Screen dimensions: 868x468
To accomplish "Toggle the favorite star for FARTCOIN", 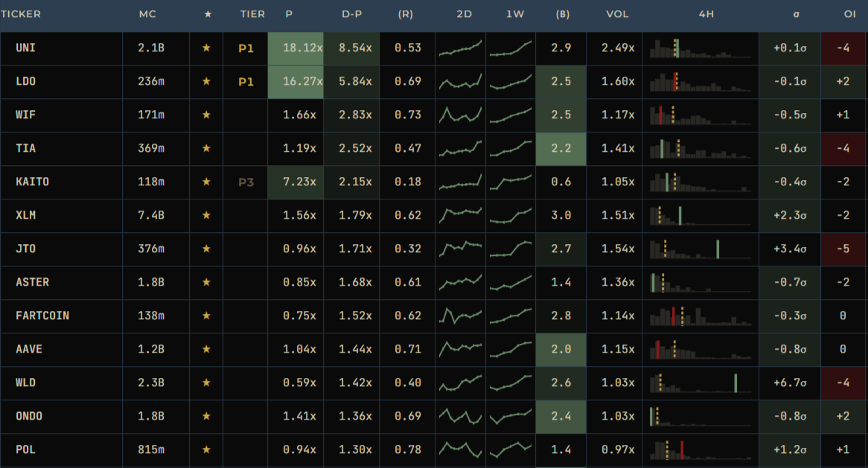I will pos(206,316).
